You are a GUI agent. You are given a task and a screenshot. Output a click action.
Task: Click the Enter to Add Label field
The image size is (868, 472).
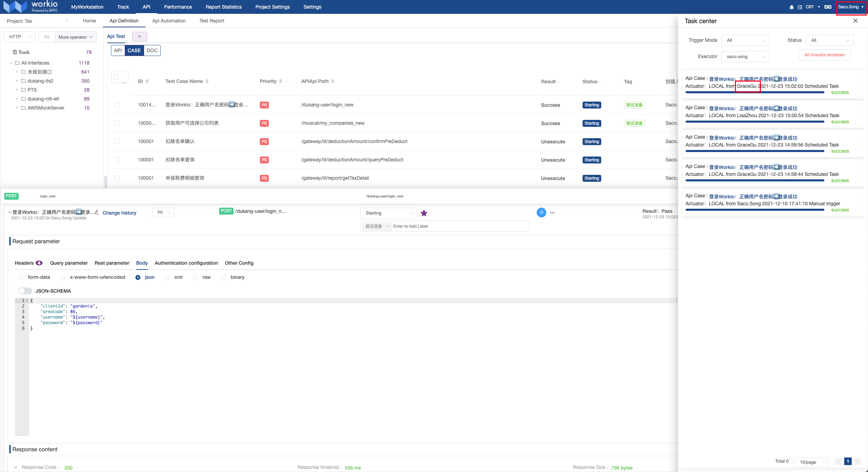pos(460,226)
